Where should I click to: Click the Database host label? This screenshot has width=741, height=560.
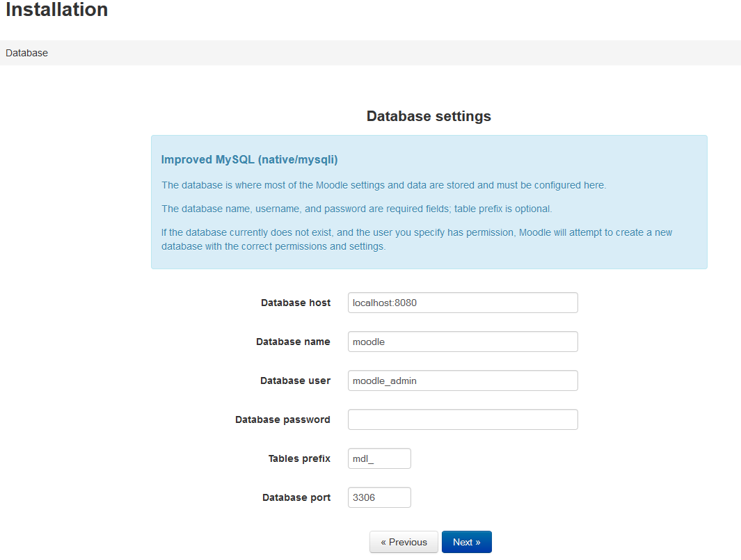(x=296, y=303)
